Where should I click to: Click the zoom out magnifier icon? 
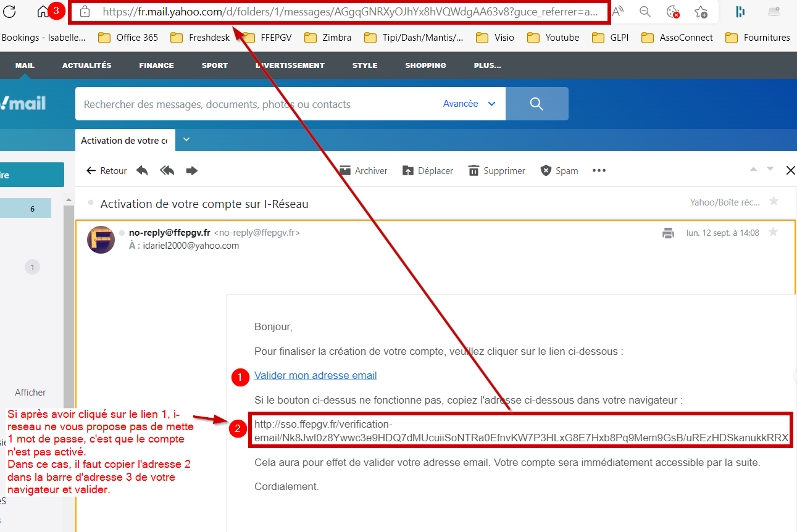[645, 11]
